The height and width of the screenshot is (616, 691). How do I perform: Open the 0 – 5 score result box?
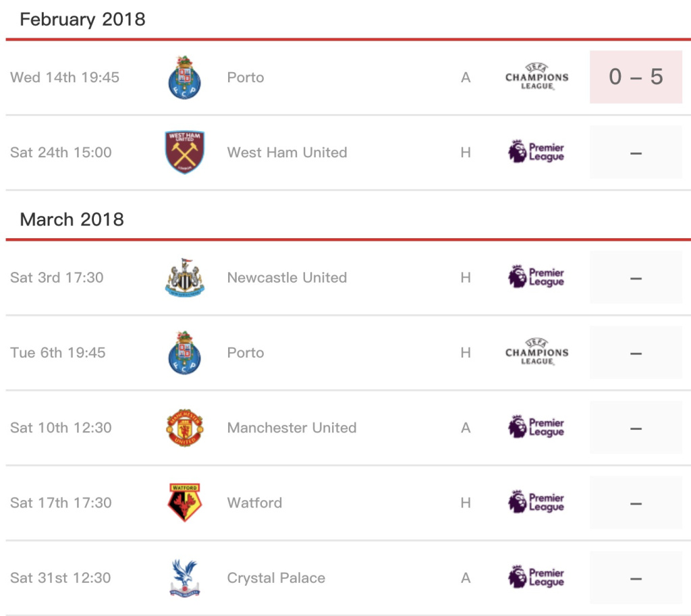[x=636, y=77]
